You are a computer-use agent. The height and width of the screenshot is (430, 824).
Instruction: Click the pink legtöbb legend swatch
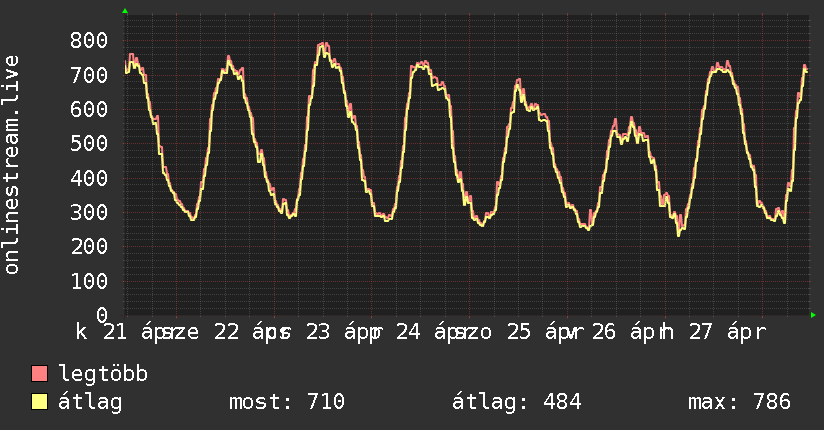tap(39, 373)
